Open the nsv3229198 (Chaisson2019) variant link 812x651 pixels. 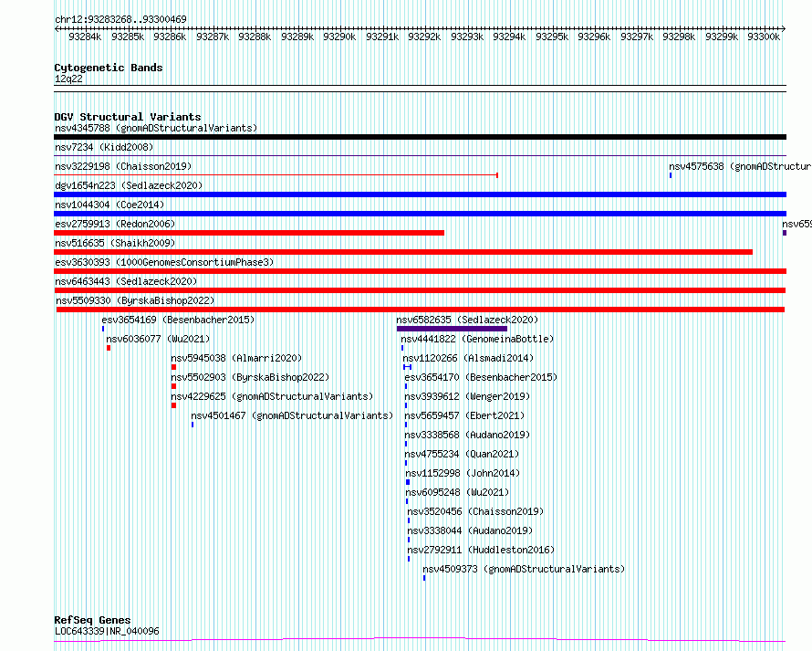coord(123,166)
